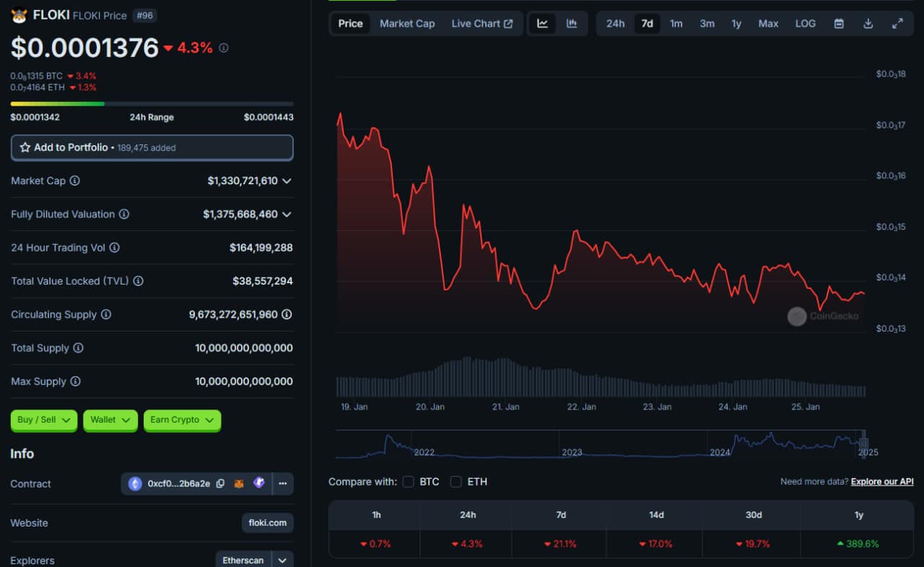Select the 1m time range
The image size is (924, 567).
(x=676, y=23)
